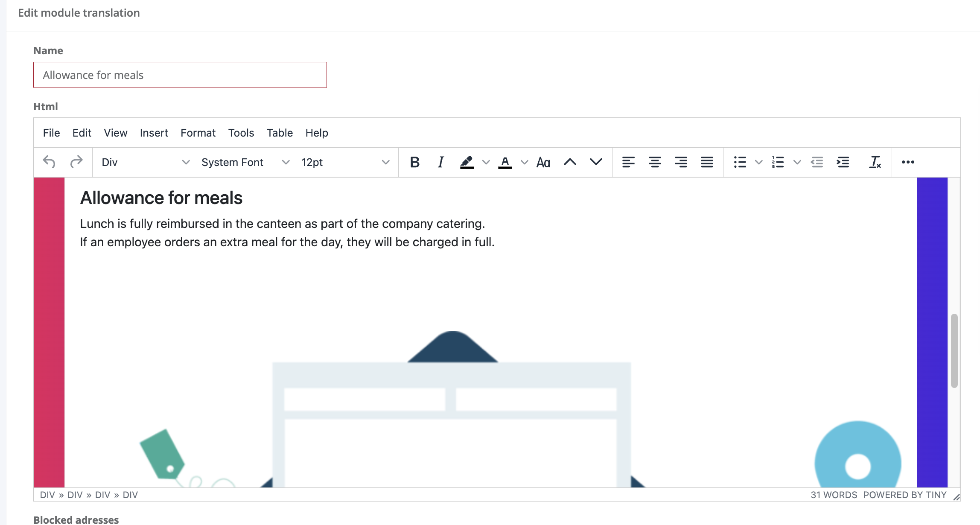Align text to center
The image size is (980, 525).
point(655,162)
